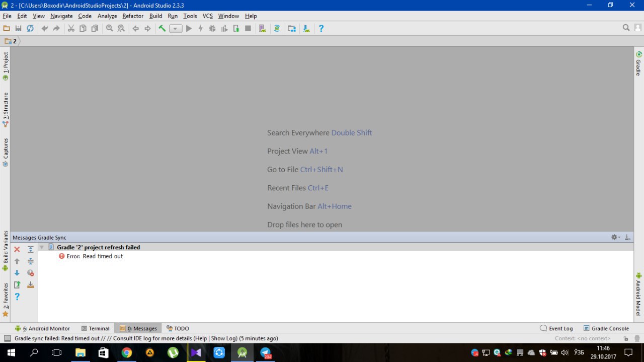Screen dimensions: 644x362
Task: Click the Search Everywhere magnifier icon
Action: pos(626,28)
